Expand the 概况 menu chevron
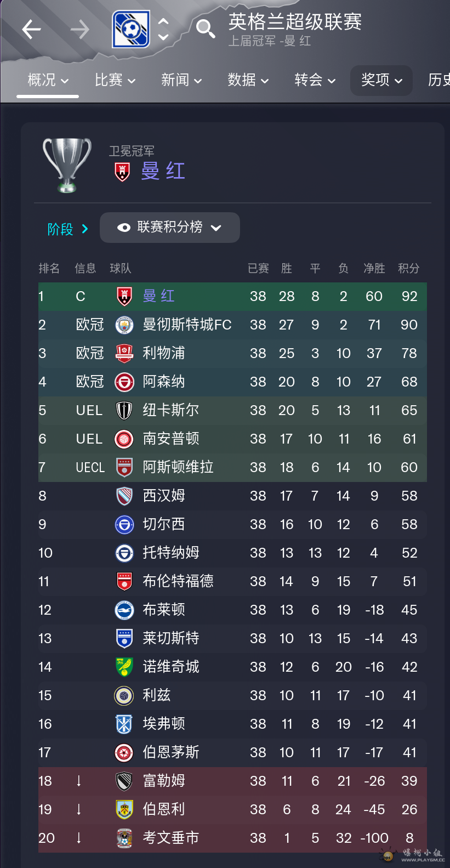This screenshot has height=868, width=450. (x=65, y=81)
